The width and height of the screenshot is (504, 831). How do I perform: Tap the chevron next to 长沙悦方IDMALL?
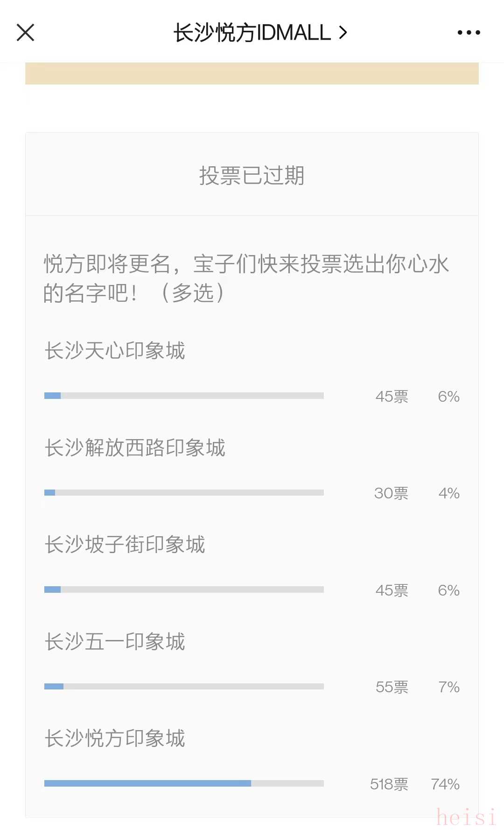pyautogui.click(x=343, y=33)
